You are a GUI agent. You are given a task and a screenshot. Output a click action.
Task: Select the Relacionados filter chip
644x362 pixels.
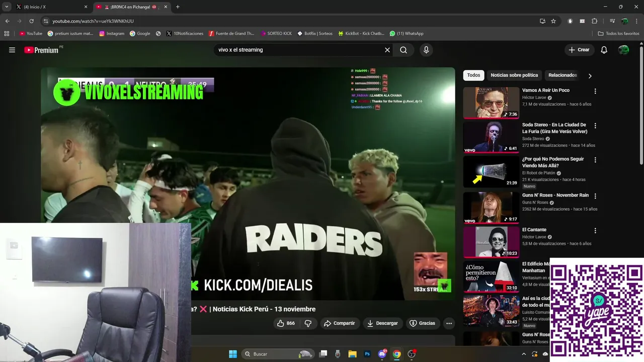click(x=562, y=75)
